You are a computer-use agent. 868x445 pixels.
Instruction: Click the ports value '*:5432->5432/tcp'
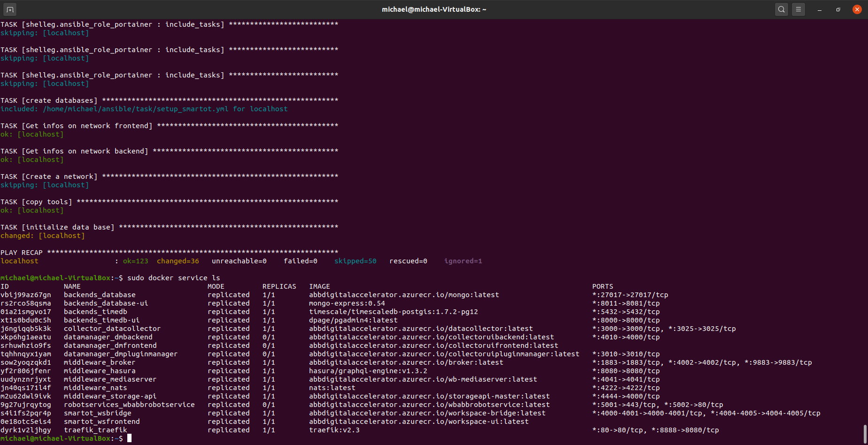(626, 312)
